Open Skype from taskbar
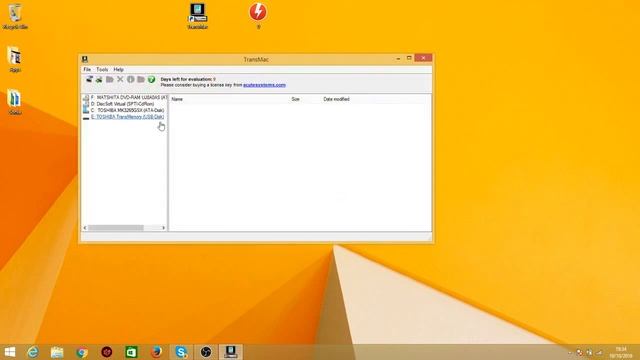Screen dimensions: 640x360 (181, 352)
